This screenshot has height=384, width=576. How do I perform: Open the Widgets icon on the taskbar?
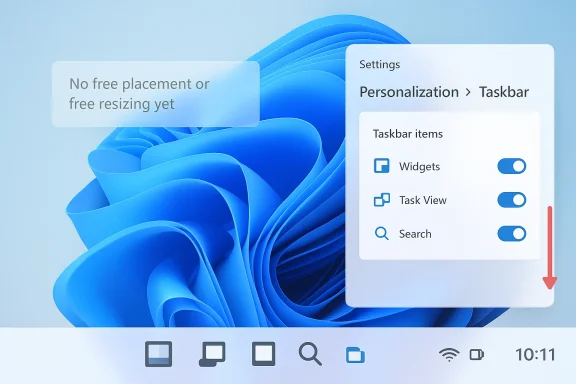(x=158, y=354)
